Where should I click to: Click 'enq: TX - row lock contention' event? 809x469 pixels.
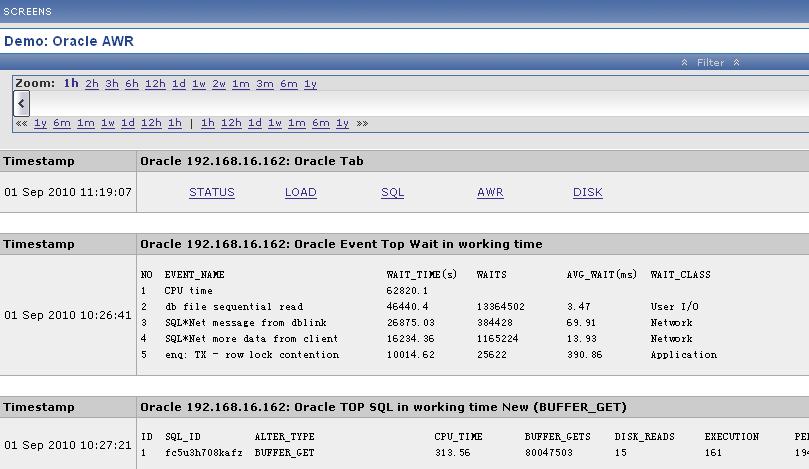pyautogui.click(x=252, y=354)
